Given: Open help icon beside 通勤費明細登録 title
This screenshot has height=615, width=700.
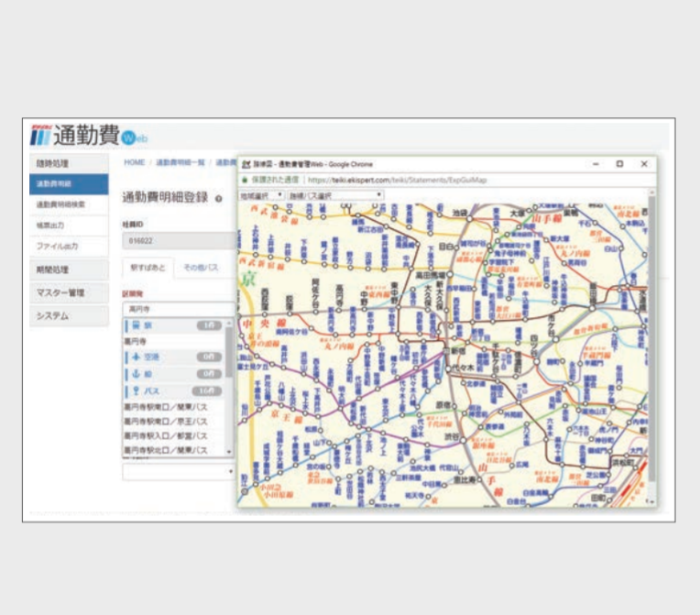Looking at the screenshot, I should click(x=219, y=199).
